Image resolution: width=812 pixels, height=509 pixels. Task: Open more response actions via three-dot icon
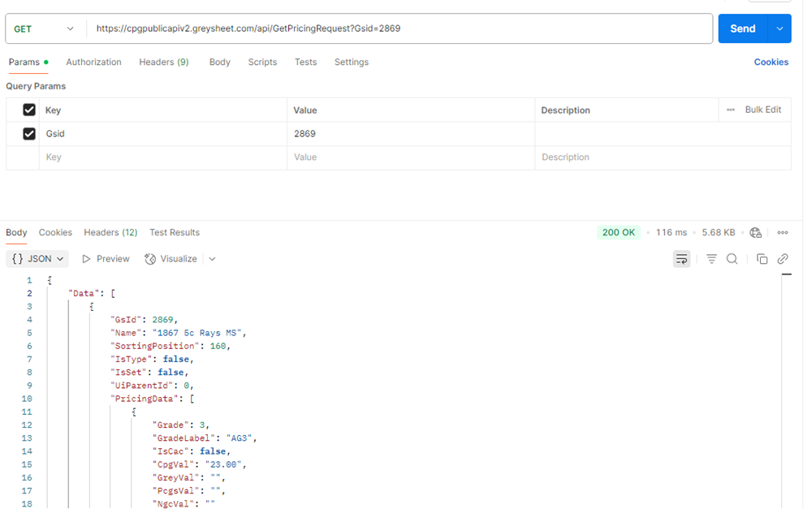(x=782, y=232)
